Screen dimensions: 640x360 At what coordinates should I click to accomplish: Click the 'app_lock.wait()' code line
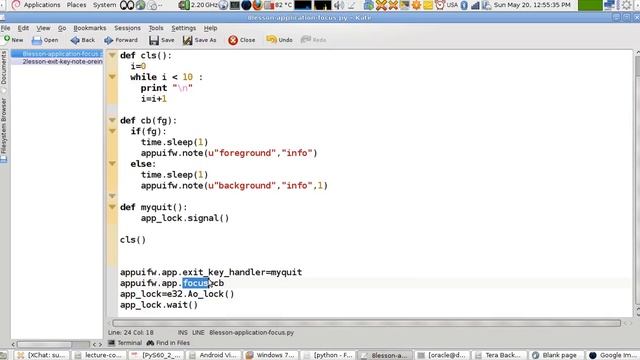(159, 305)
